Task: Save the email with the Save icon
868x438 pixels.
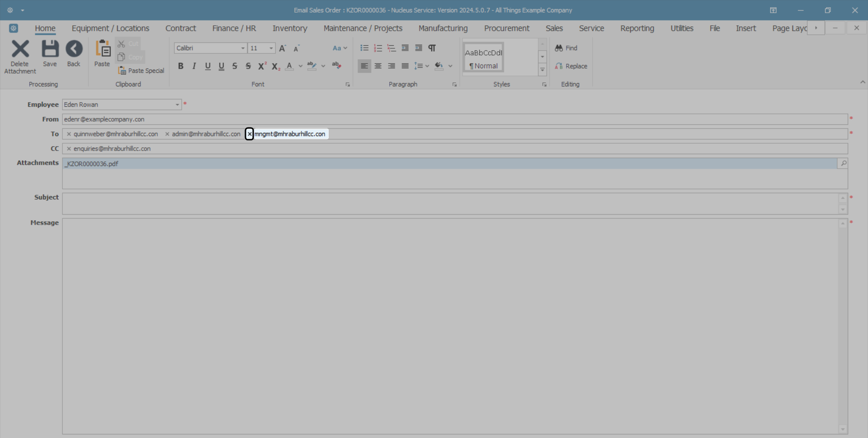Action: point(50,54)
